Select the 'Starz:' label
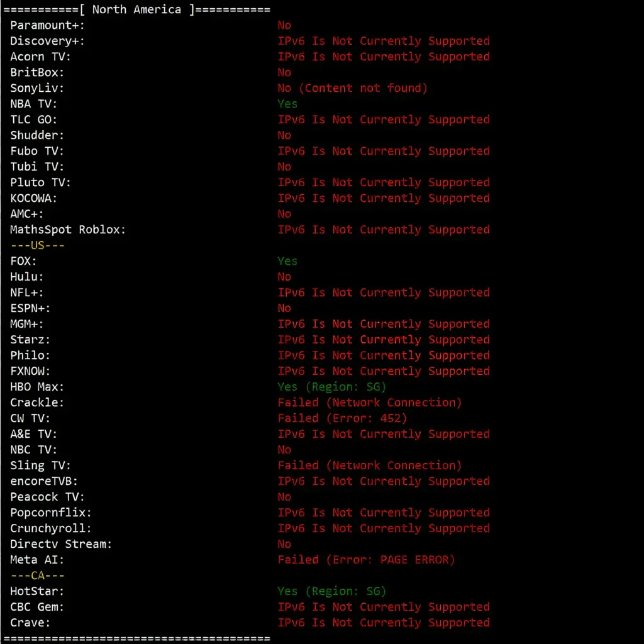 point(30,340)
